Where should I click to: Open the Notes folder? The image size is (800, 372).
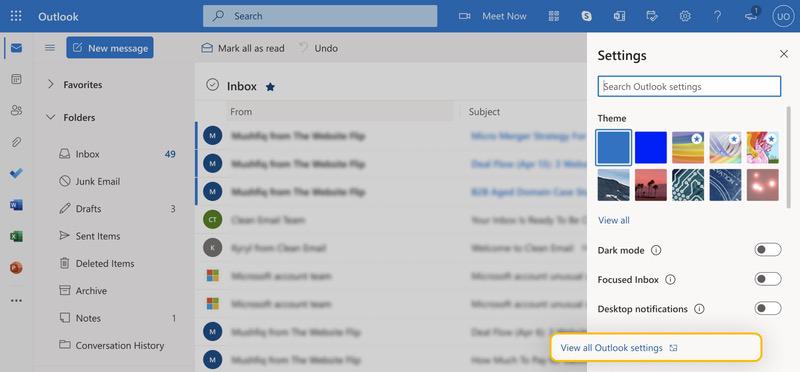pyautogui.click(x=117, y=318)
